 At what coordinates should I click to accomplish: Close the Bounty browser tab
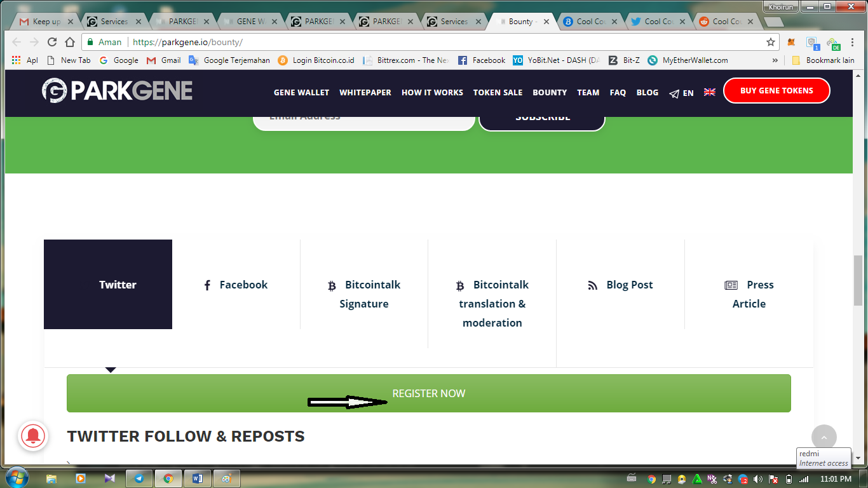546,22
